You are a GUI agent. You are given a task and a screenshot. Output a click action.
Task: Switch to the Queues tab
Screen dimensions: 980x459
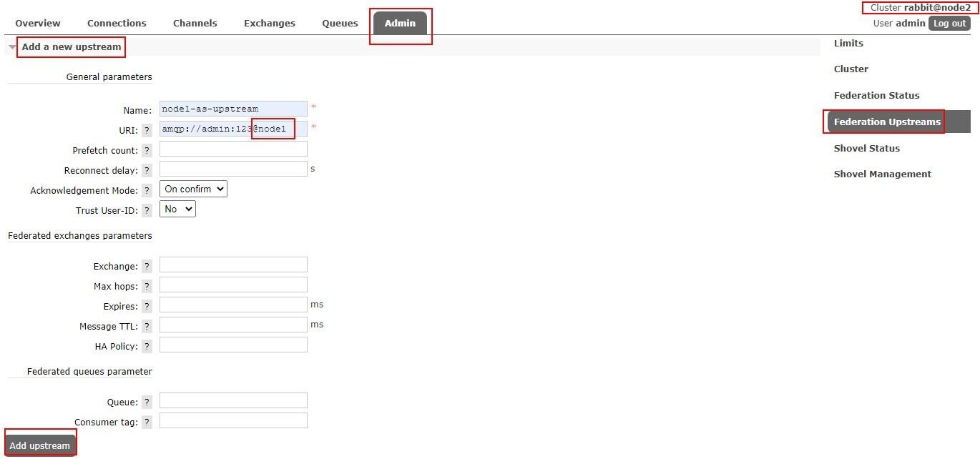point(339,22)
